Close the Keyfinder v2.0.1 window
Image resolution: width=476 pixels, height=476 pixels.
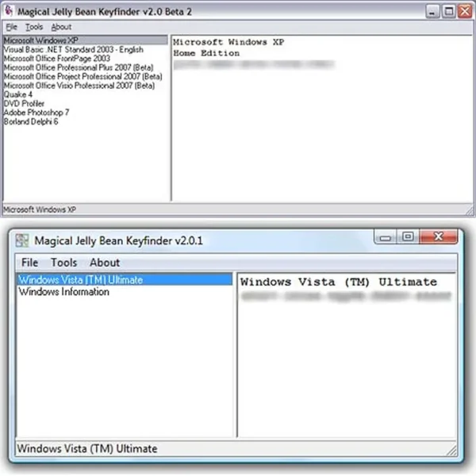coord(439,236)
